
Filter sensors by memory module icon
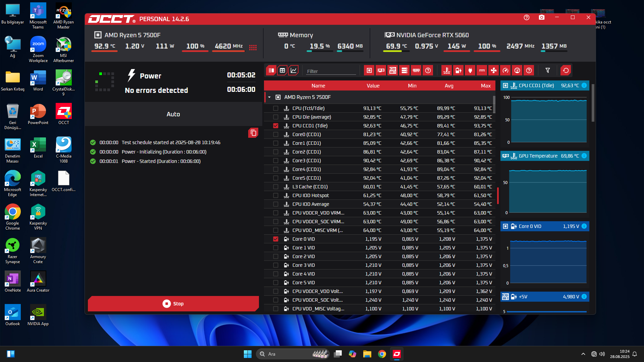click(x=416, y=70)
